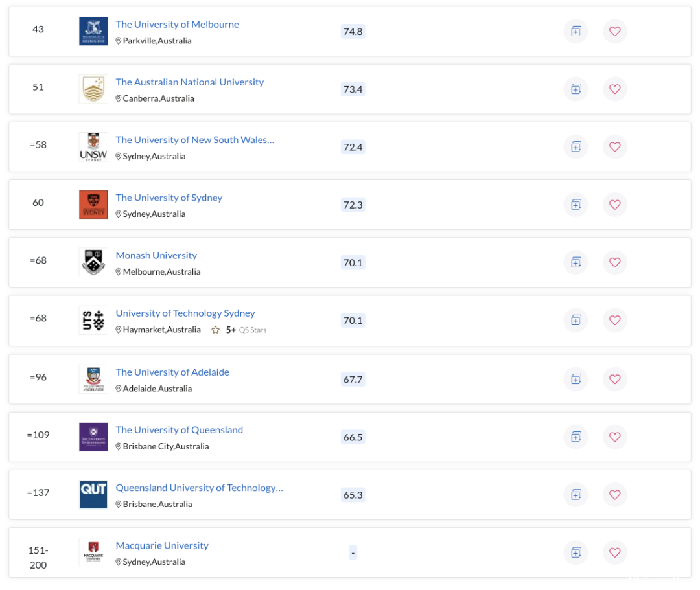The image size is (700, 590).
Task: Click the QUT logo image
Action: (x=93, y=495)
